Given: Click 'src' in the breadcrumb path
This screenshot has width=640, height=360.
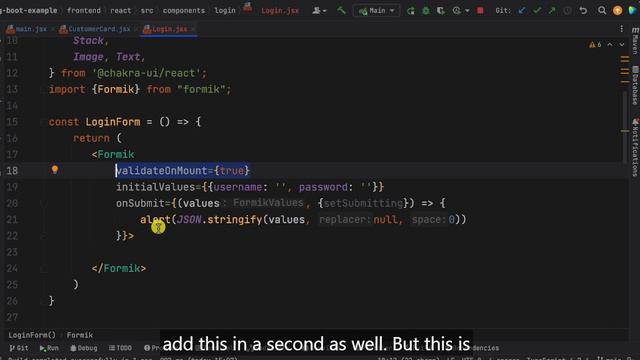Looking at the screenshot, I should tap(147, 11).
